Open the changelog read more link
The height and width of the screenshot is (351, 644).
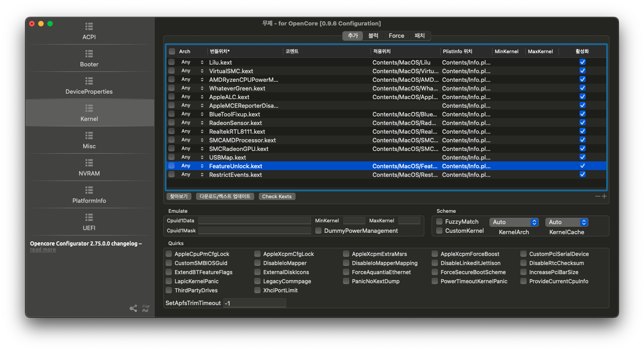pos(43,250)
